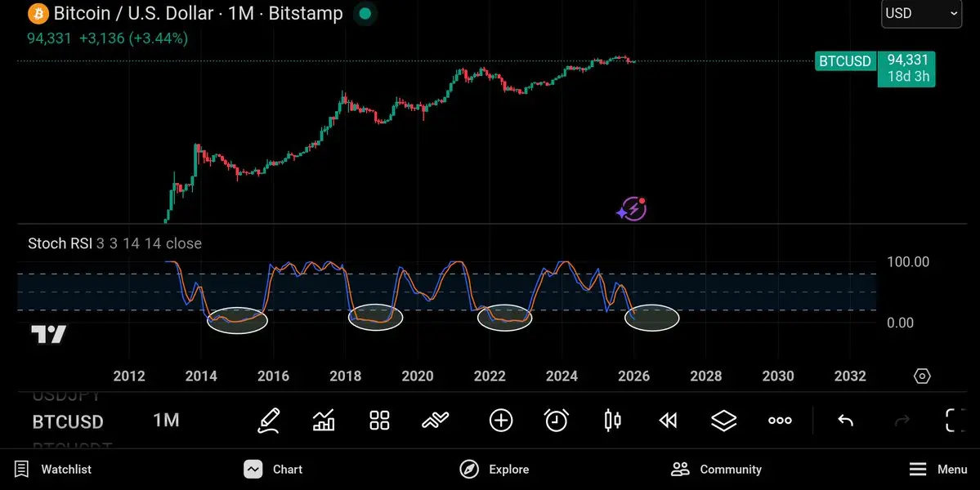Screen dimensions: 980x490
Task: Enter fullscreen mode corner icon
Action: (x=957, y=421)
